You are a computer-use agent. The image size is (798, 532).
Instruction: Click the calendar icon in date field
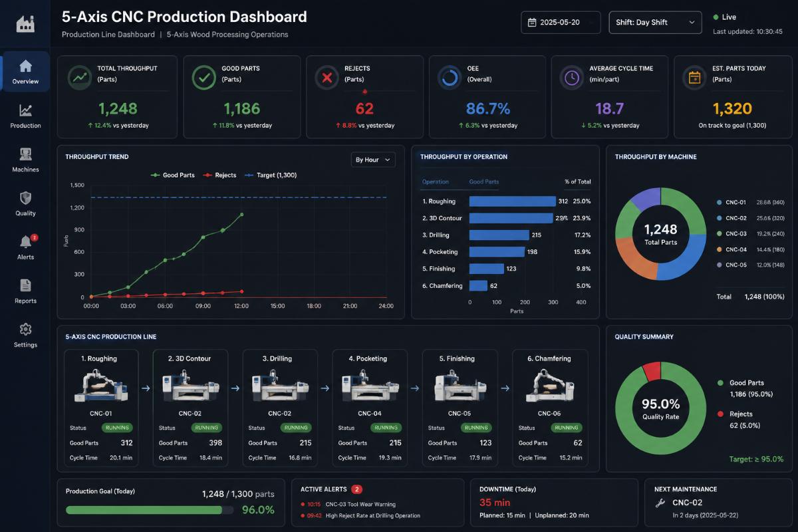point(531,22)
